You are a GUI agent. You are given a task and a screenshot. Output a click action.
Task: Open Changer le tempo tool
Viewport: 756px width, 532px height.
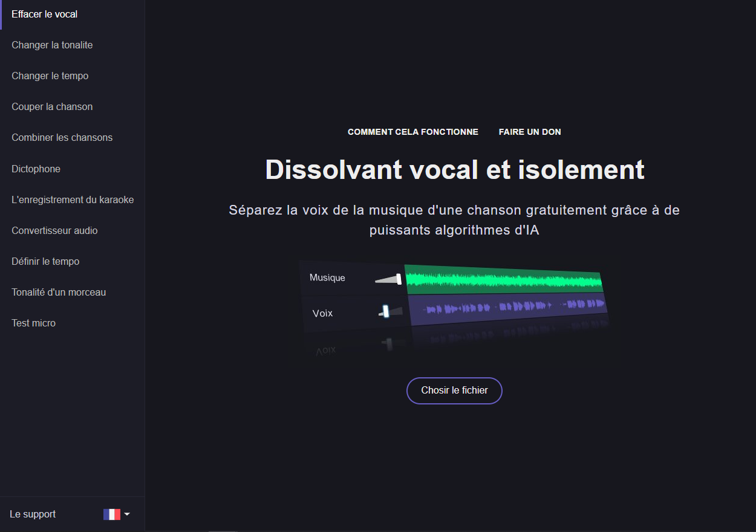pyautogui.click(x=50, y=76)
